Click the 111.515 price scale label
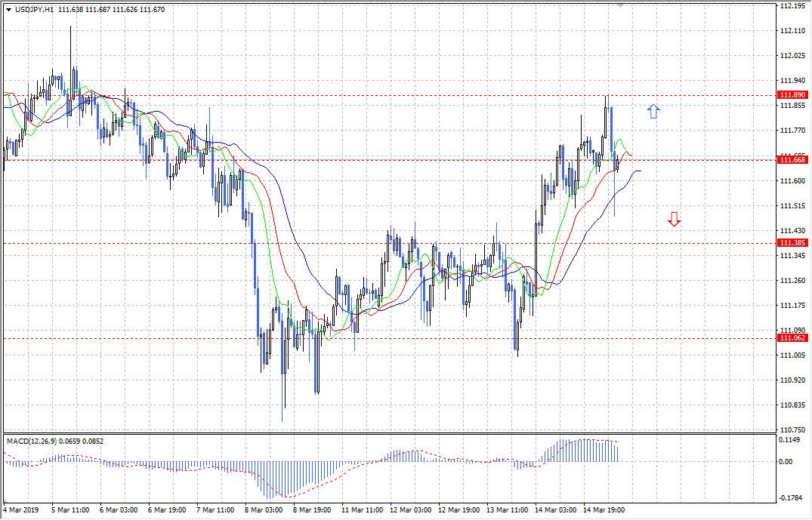Screen dimensions: 812x520 click(x=793, y=206)
